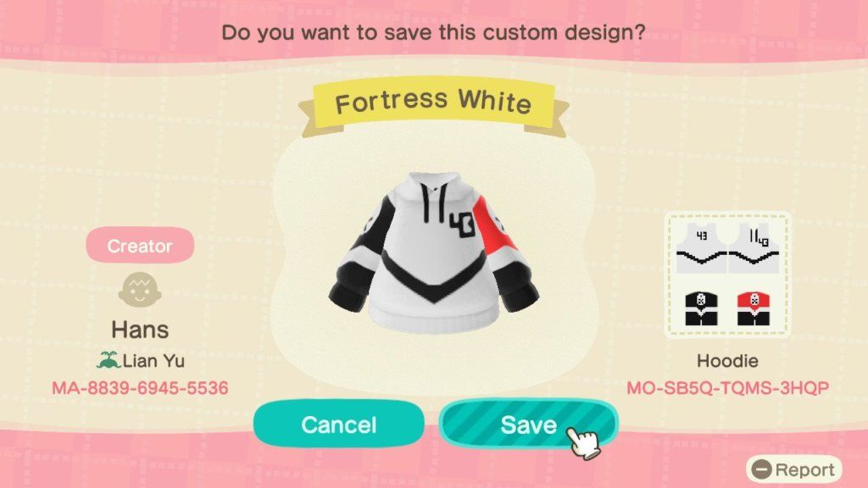The width and height of the screenshot is (868, 488).
Task: Click the creator name Hans
Action: (x=140, y=330)
